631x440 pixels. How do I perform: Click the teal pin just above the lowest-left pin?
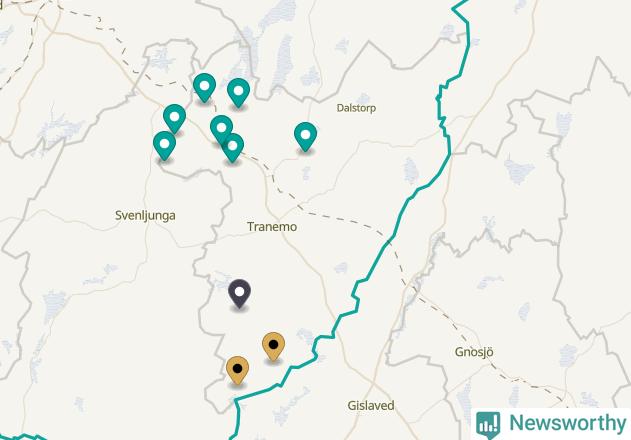point(175,118)
